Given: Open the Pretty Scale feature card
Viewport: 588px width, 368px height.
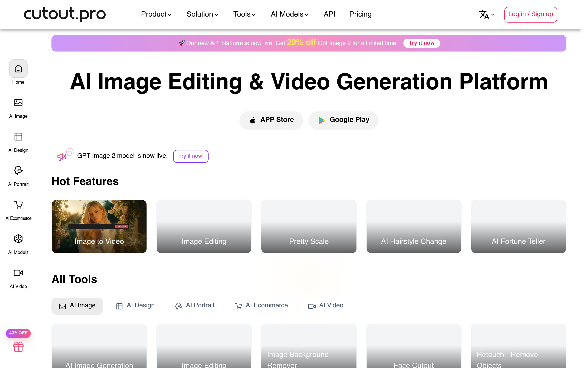Looking at the screenshot, I should (309, 226).
